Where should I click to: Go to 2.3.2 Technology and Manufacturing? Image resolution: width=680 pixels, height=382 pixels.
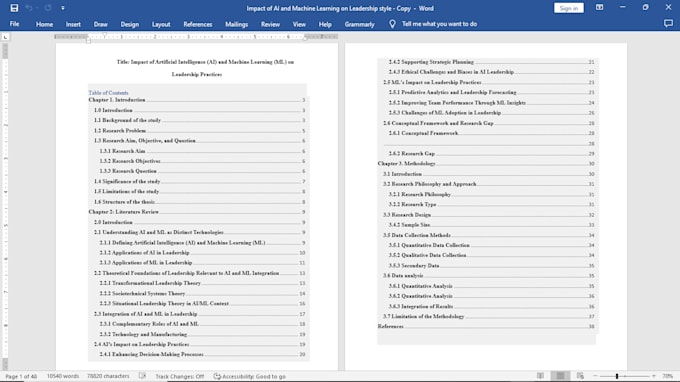coord(202,334)
